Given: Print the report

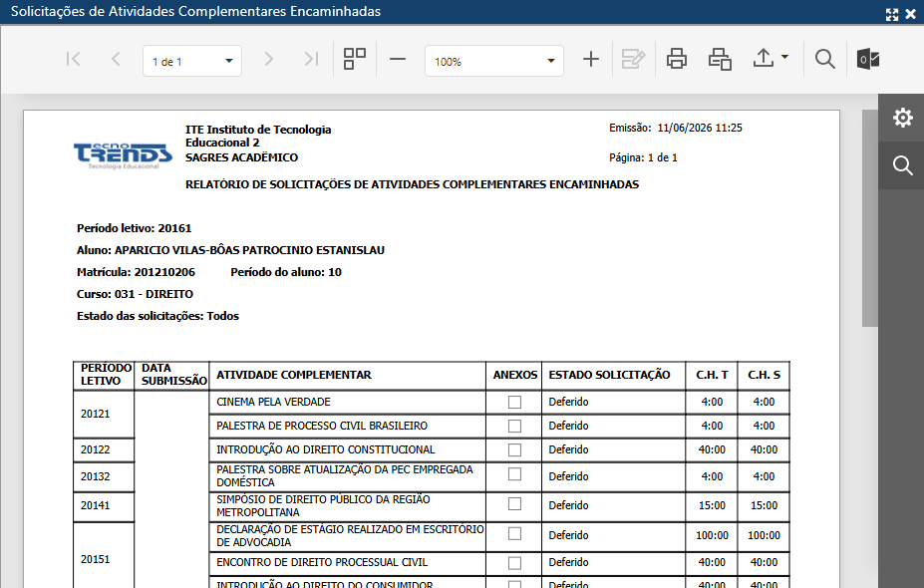Looking at the screenshot, I should click(677, 59).
